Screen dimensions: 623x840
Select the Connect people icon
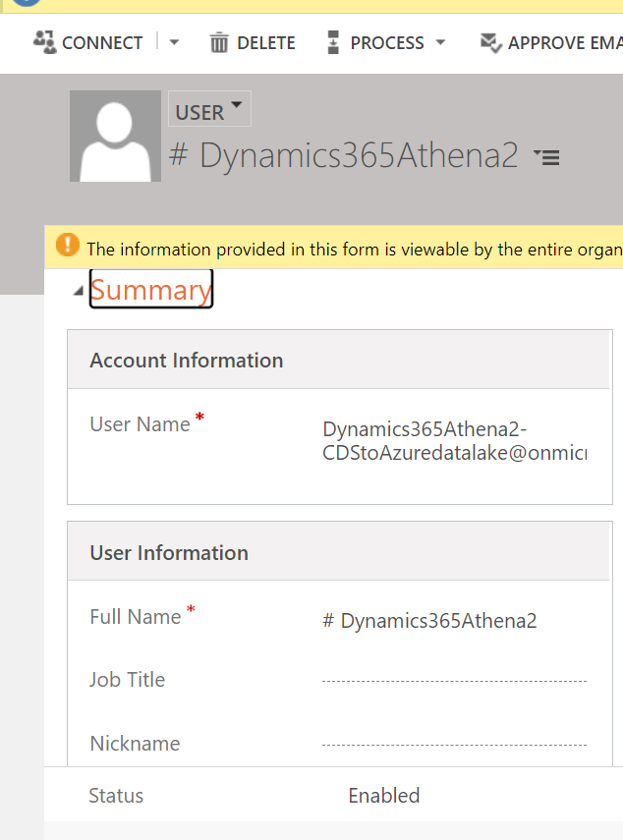click(x=41, y=42)
